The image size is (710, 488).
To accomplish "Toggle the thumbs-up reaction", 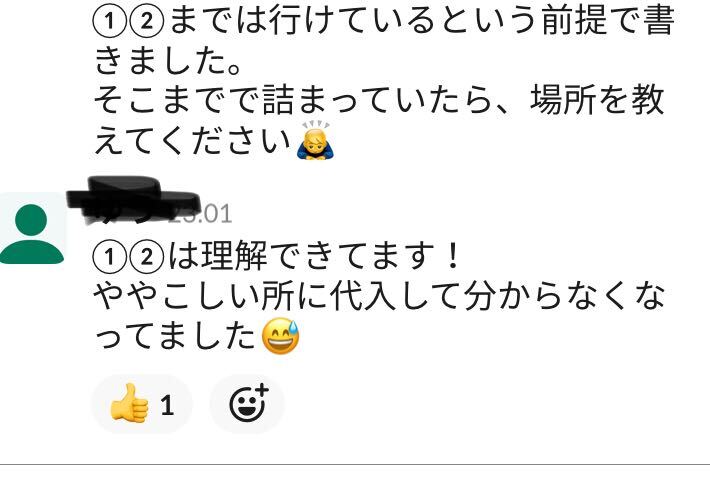I will (142, 403).
